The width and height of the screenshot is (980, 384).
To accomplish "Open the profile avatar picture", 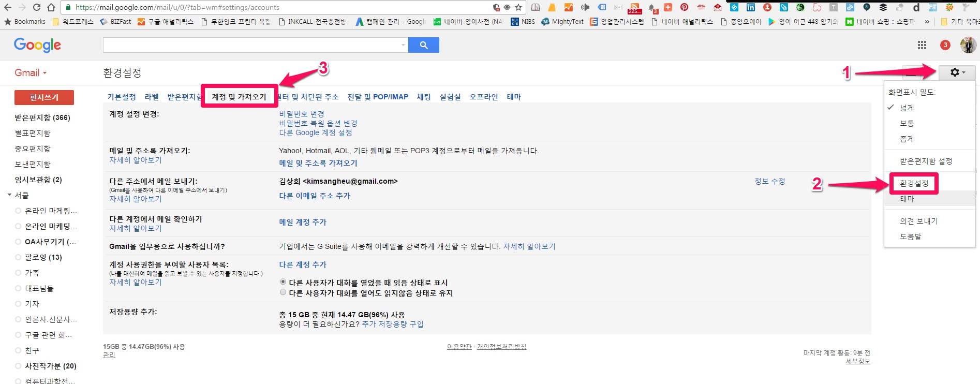I will tap(968, 45).
